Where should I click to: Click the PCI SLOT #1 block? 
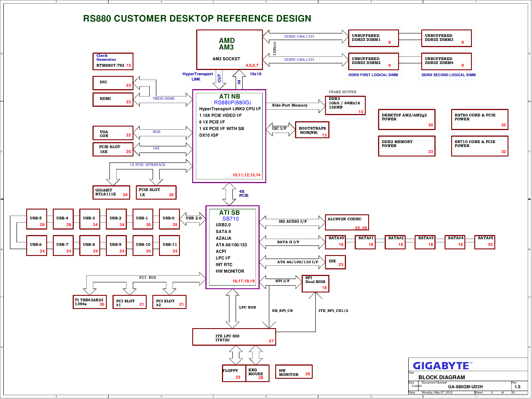[x=130, y=302]
